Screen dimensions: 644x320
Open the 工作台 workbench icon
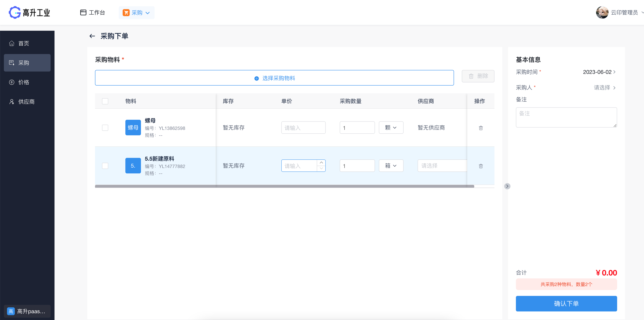(x=83, y=12)
